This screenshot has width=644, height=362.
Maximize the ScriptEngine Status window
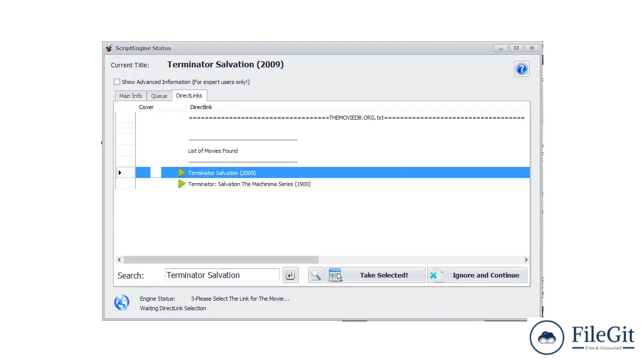pos(516,48)
